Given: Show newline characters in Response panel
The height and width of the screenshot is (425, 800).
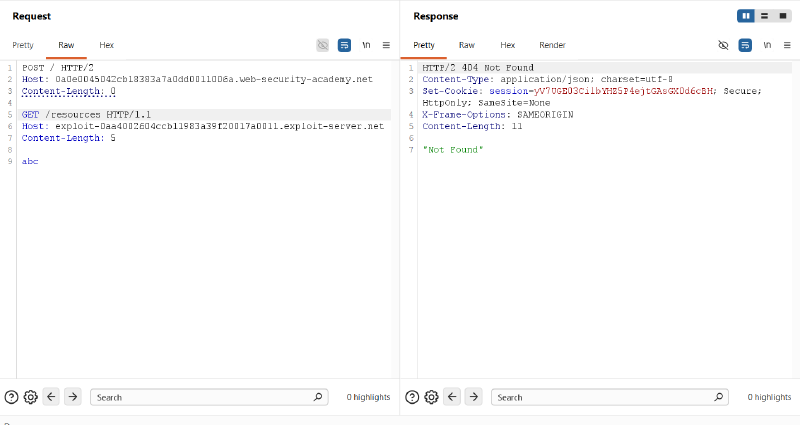Looking at the screenshot, I should 767,45.
